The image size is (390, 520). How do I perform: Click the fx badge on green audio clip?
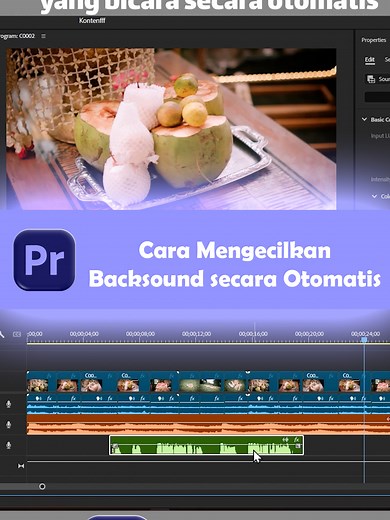[x=296, y=440]
